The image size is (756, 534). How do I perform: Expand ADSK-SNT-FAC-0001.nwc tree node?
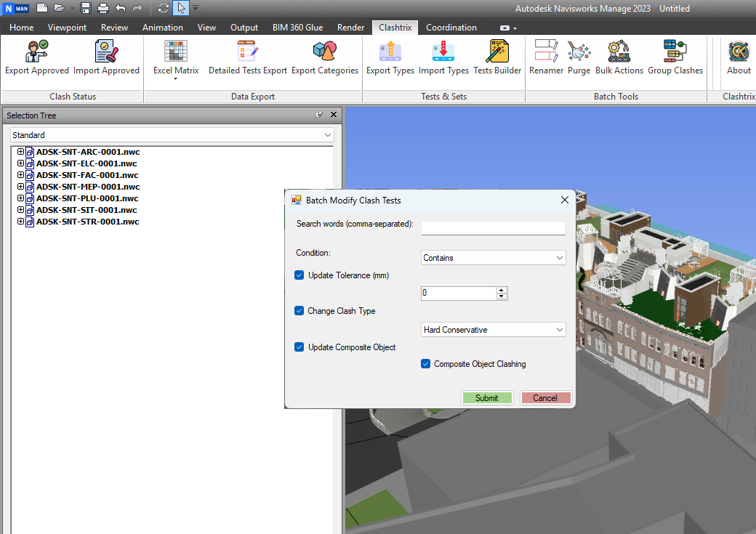click(21, 174)
